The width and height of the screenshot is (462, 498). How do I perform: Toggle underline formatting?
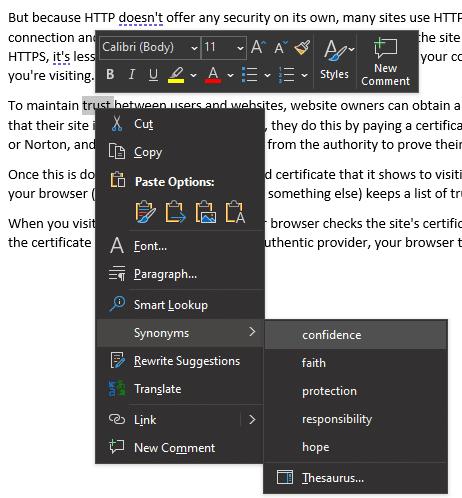[x=153, y=75]
